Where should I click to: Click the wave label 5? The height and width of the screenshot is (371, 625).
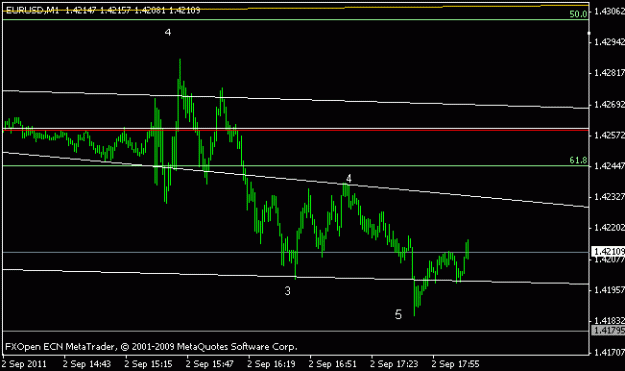pyautogui.click(x=398, y=314)
